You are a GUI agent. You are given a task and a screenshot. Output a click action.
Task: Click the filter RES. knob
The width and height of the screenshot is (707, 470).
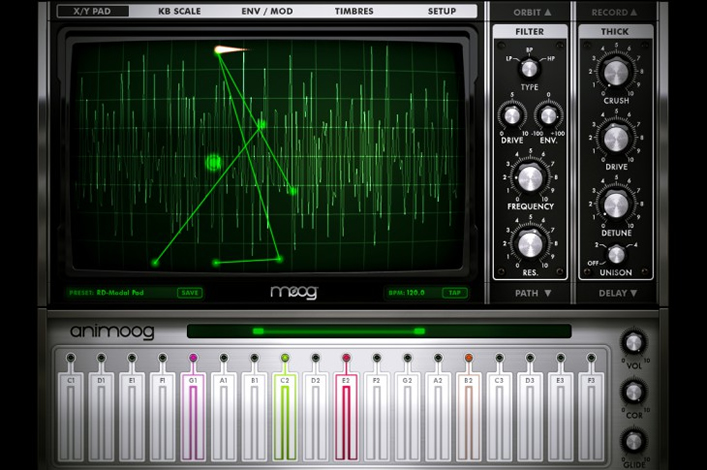[530, 244]
